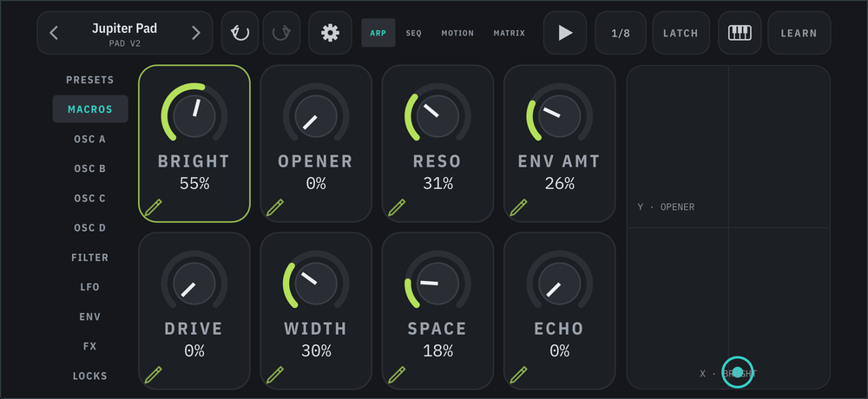
Task: Select the MACROS sidebar item
Action: (x=90, y=109)
